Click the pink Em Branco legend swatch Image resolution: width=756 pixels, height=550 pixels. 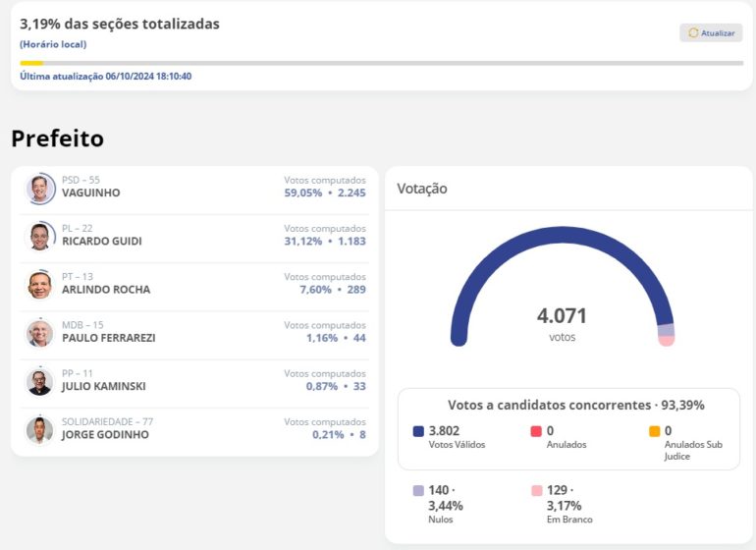[x=536, y=490]
